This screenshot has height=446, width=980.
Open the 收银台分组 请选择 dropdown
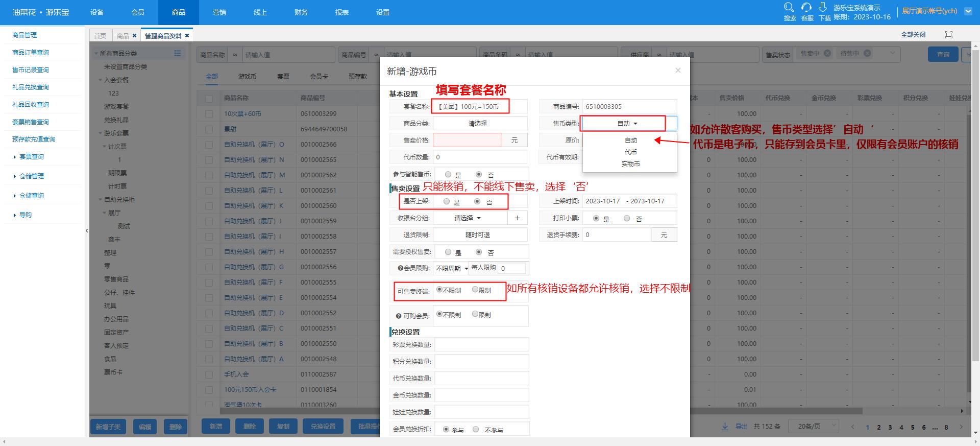470,218
